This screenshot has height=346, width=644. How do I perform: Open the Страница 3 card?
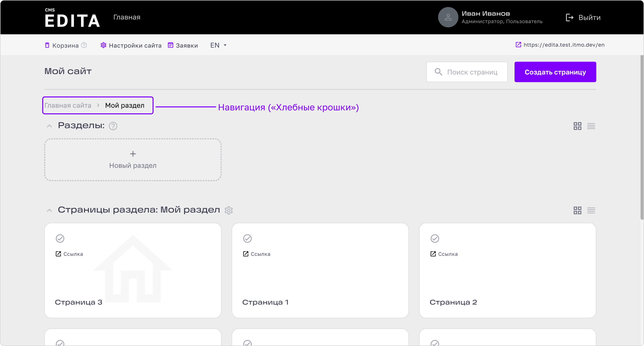(133, 270)
